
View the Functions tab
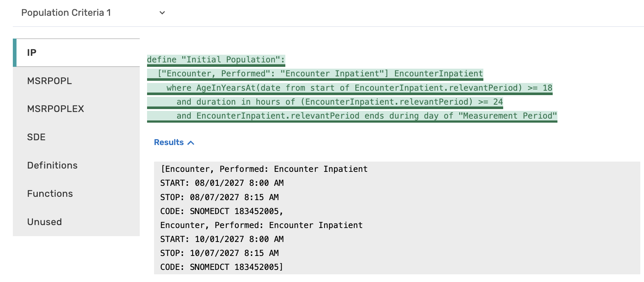[x=76, y=194]
